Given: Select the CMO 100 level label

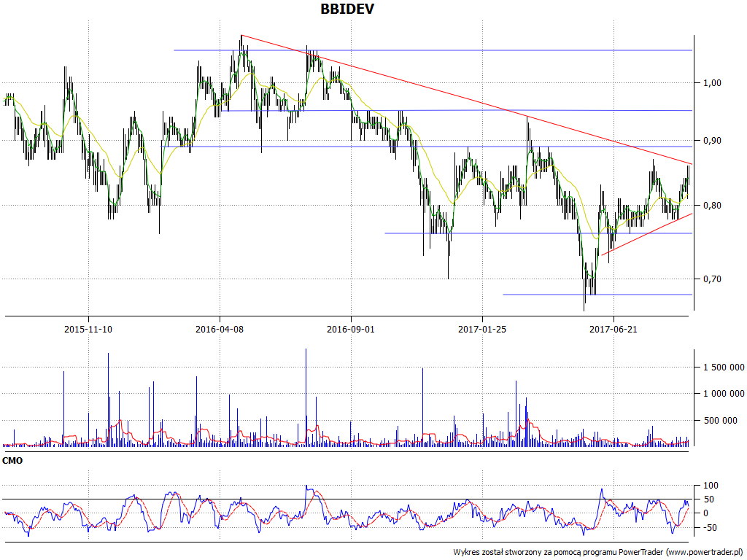Looking at the screenshot, I should (x=711, y=486).
